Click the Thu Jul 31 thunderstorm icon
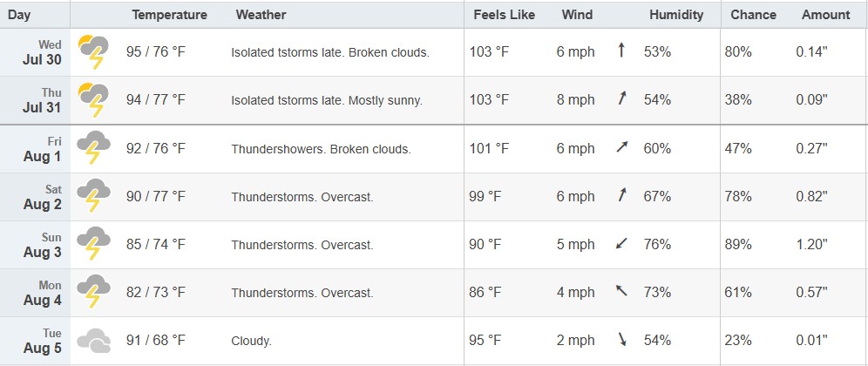 (x=93, y=100)
